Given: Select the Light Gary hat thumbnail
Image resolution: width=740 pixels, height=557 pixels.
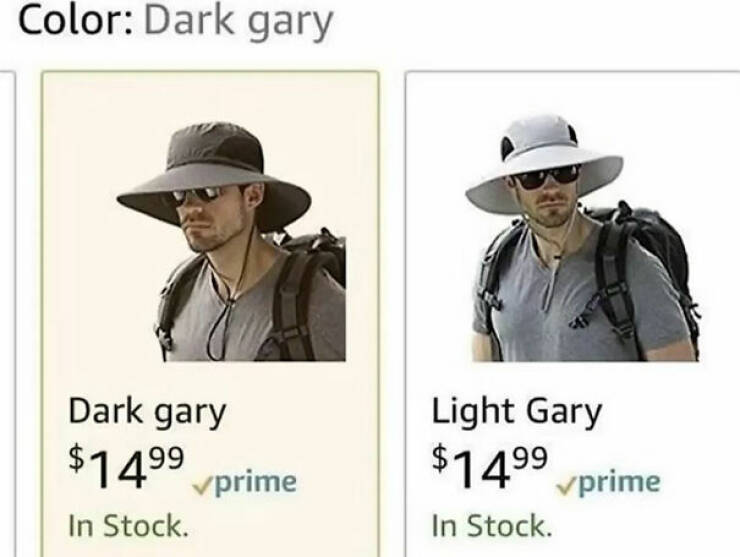Looking at the screenshot, I should tap(582, 237).
